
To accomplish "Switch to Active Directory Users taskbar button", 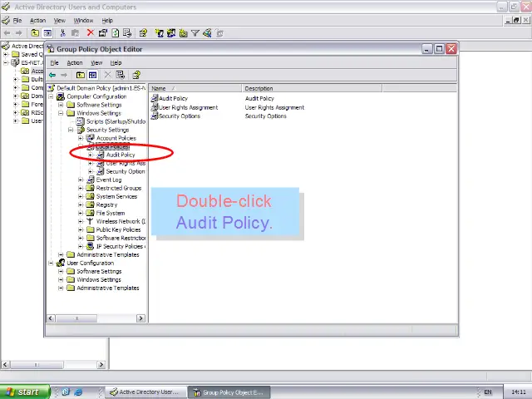I will (146, 392).
